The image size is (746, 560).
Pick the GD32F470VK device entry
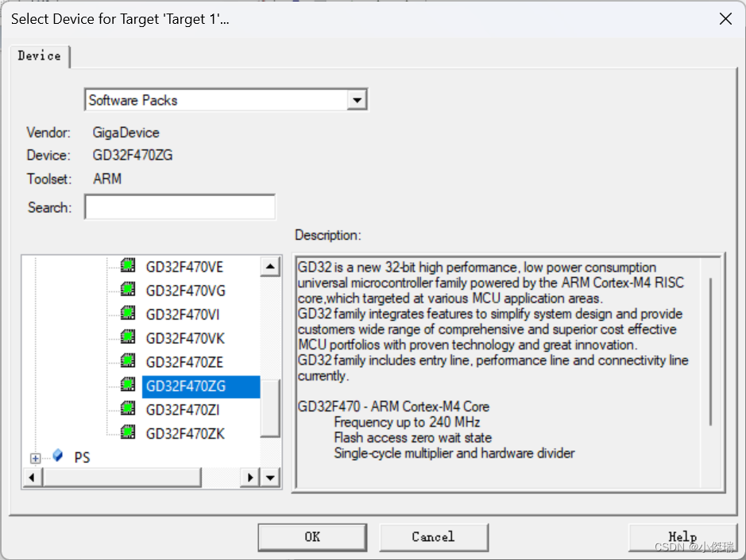tap(185, 338)
